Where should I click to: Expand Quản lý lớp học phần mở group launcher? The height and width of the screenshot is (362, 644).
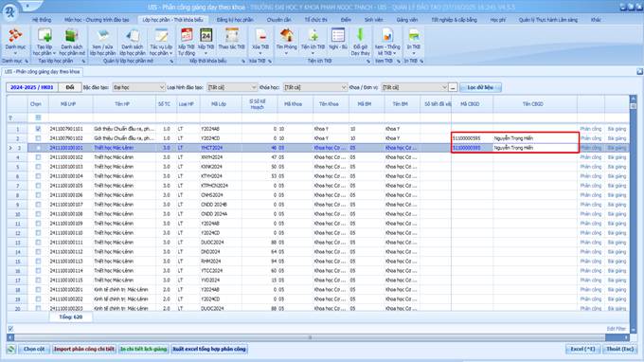(x=171, y=62)
